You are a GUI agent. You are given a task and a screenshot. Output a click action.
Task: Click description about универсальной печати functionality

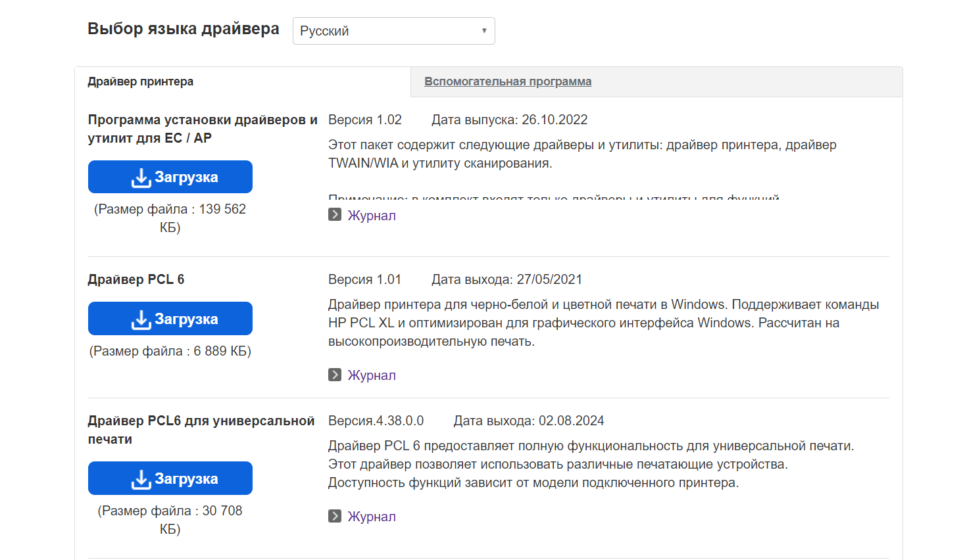591,464
